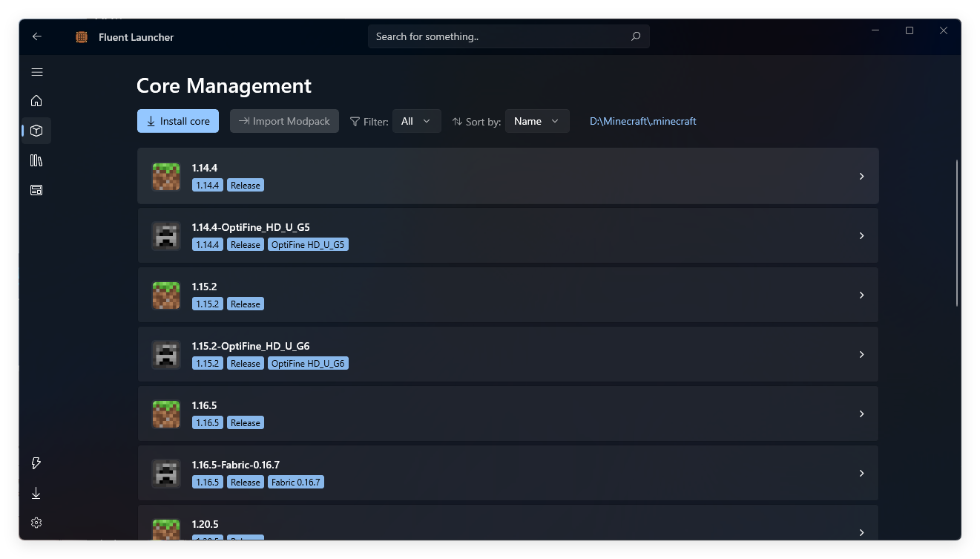Click the OptiFine HD_U_G5 tag

point(308,244)
